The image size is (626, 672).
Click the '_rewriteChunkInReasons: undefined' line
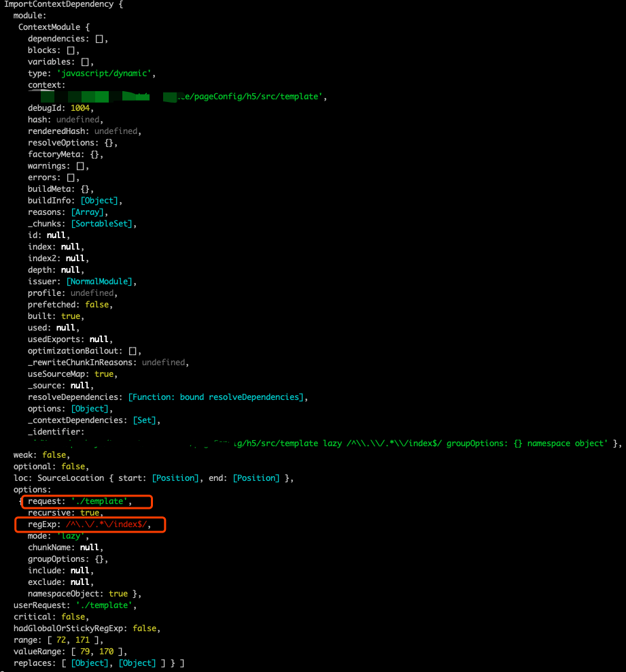click(x=108, y=363)
